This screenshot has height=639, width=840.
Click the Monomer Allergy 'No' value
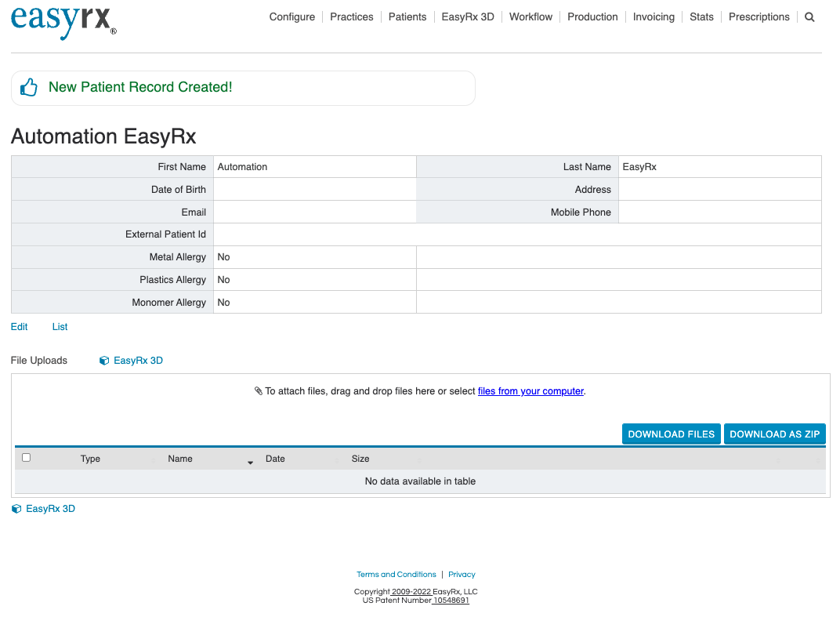point(223,303)
